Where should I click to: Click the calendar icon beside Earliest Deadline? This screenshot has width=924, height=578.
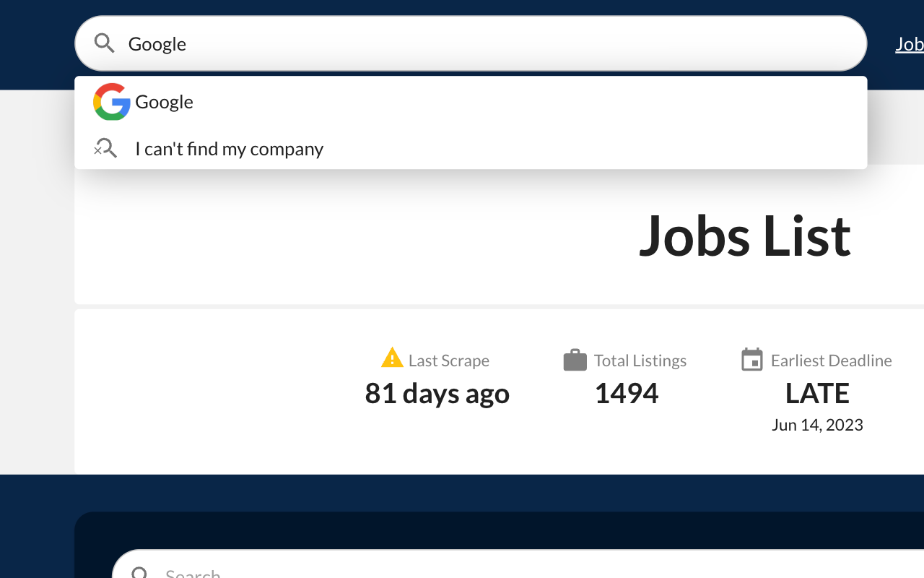click(x=752, y=360)
